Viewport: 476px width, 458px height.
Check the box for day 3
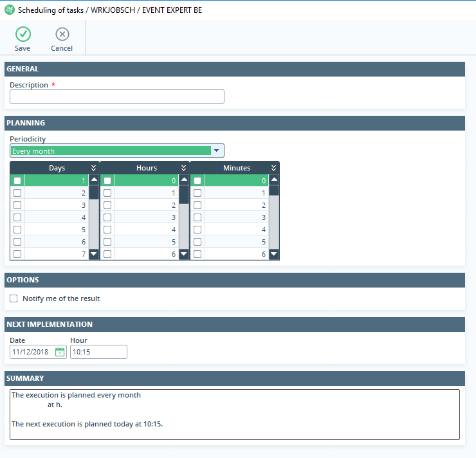pyautogui.click(x=17, y=205)
